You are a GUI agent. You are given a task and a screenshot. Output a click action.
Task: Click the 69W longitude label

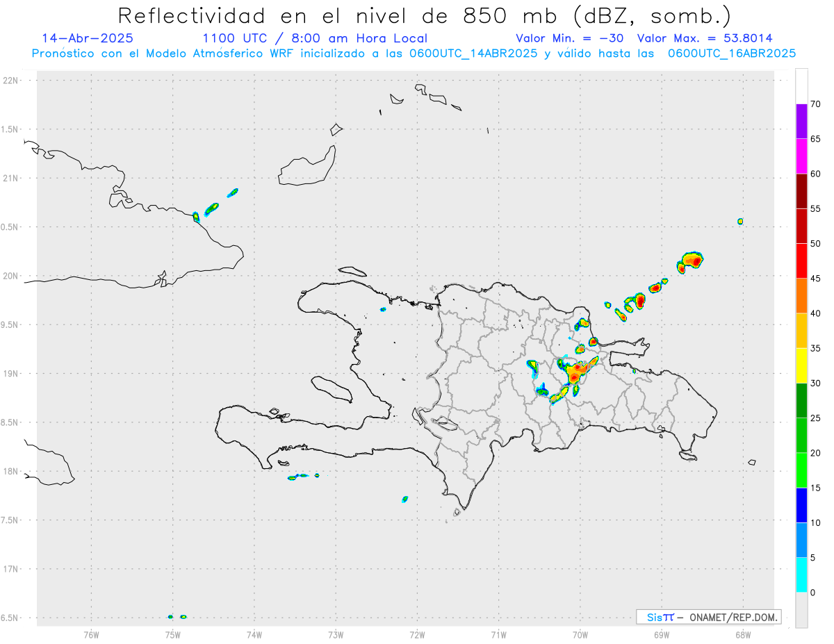[662, 634]
